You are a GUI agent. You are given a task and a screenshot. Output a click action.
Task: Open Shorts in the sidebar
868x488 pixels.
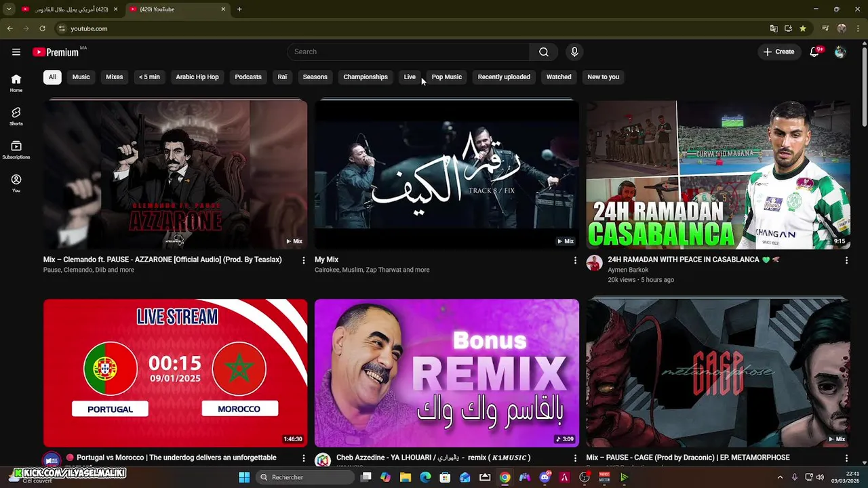16,116
